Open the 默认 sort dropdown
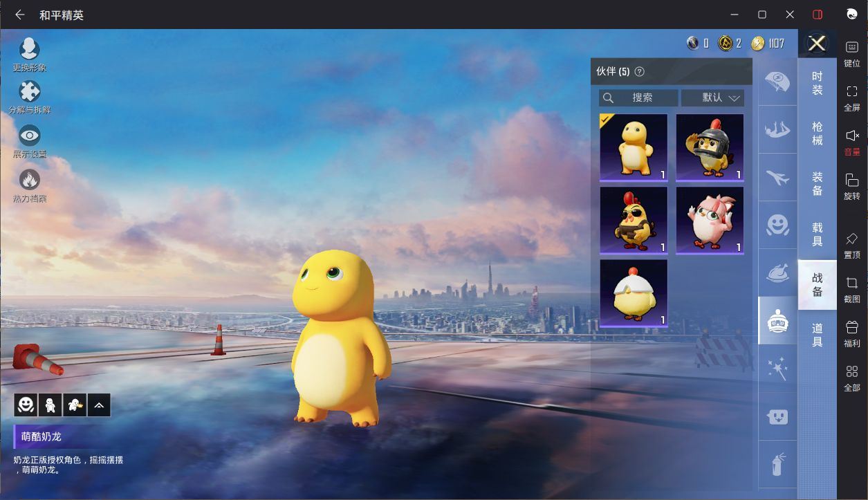The height and width of the screenshot is (500, 868). 712,98
